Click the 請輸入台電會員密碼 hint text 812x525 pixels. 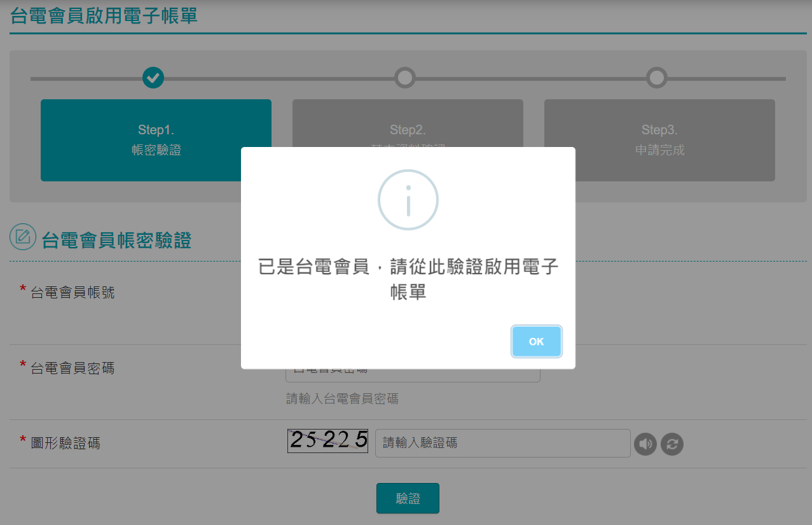[x=342, y=399]
